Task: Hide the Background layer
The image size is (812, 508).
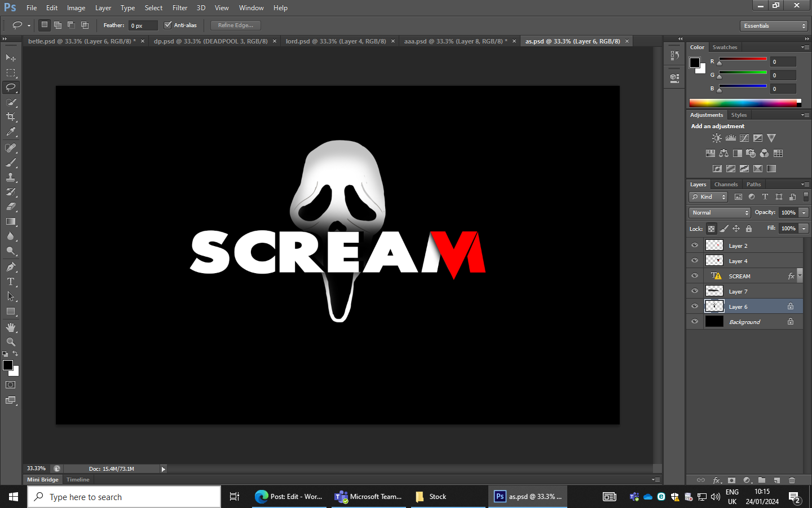Action: (695, 322)
